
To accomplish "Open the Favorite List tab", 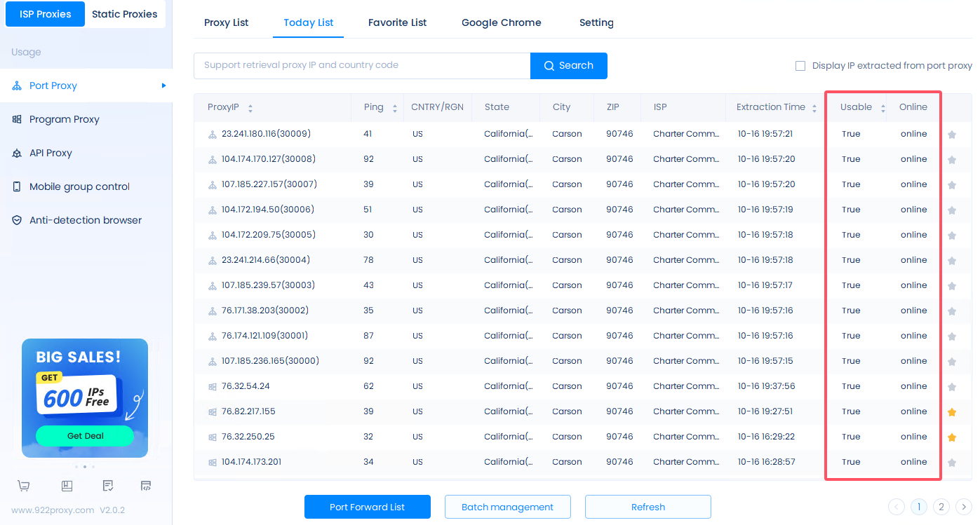I will pyautogui.click(x=397, y=22).
